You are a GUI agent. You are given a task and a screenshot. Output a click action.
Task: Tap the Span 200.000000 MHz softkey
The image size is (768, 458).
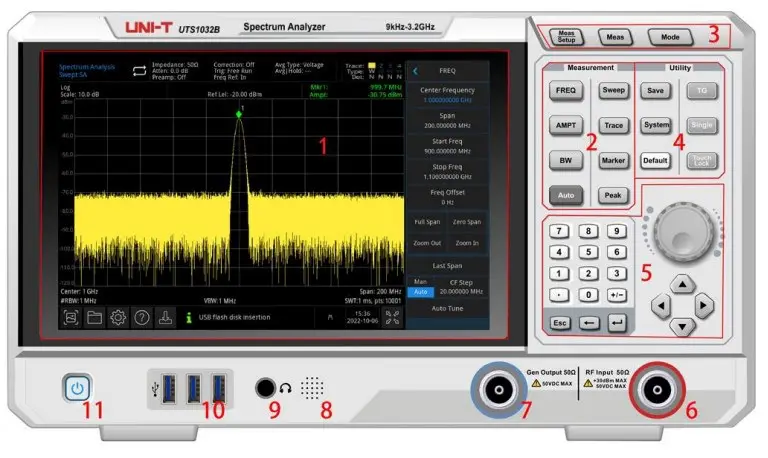click(x=447, y=121)
